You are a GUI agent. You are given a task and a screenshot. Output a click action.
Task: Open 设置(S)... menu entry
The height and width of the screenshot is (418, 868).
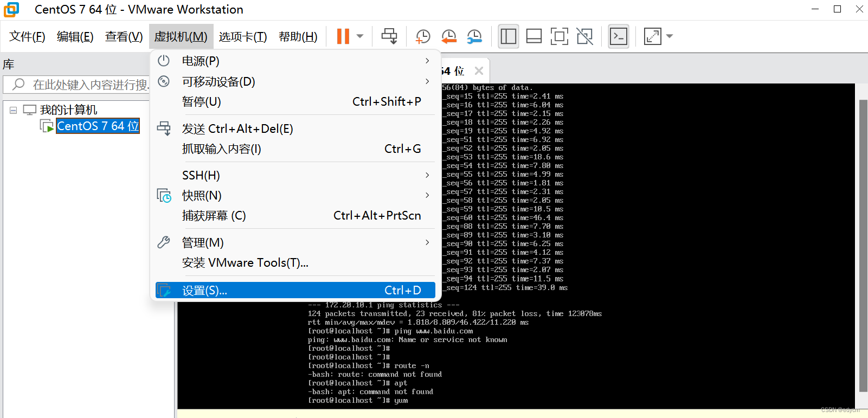click(x=295, y=290)
